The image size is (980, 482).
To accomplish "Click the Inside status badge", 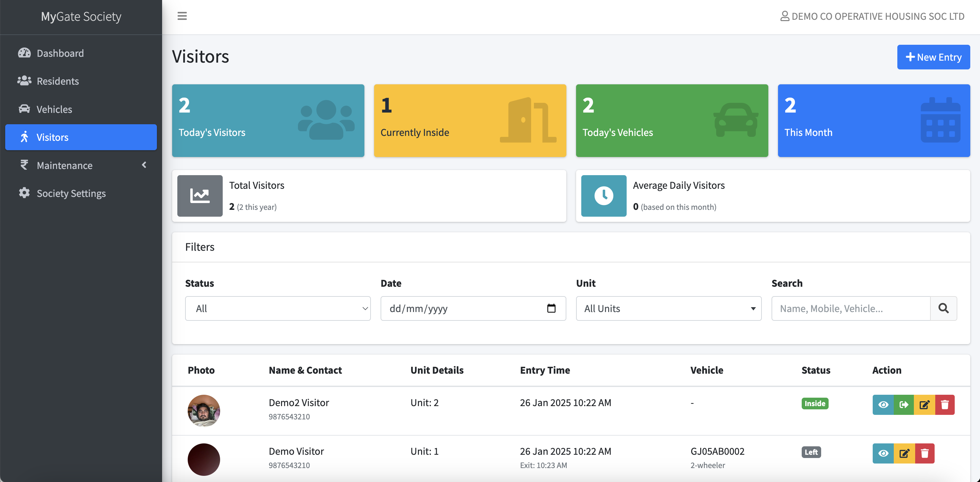I will coord(815,403).
